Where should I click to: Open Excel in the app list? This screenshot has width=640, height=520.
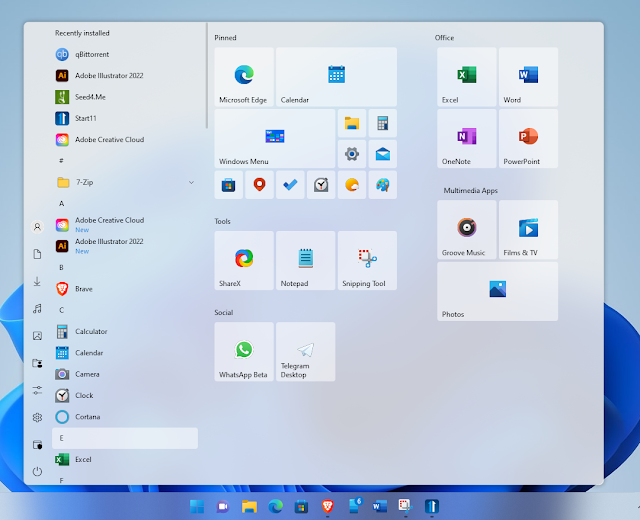coord(125,460)
